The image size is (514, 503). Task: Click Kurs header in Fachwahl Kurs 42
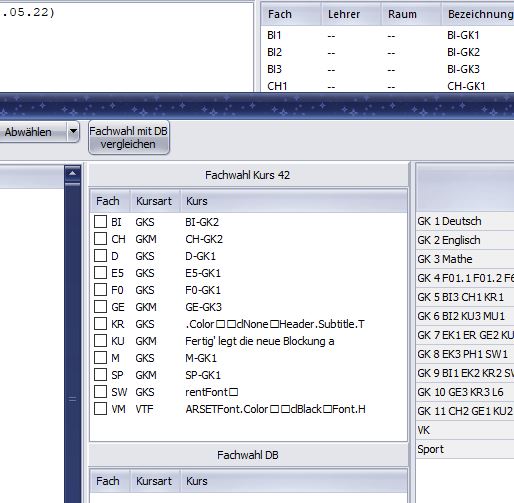(294, 201)
